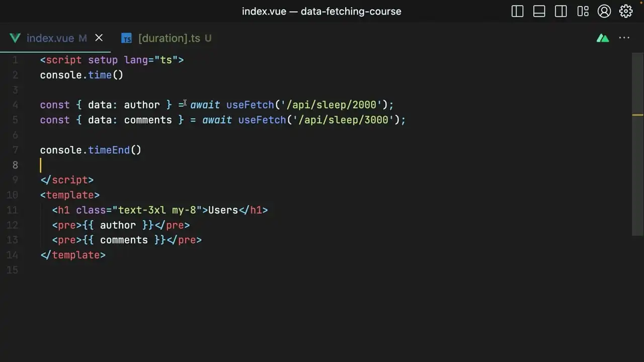Click the orange change marker on the scrollbar
Image resolution: width=644 pixels, height=362 pixels.
(x=636, y=115)
